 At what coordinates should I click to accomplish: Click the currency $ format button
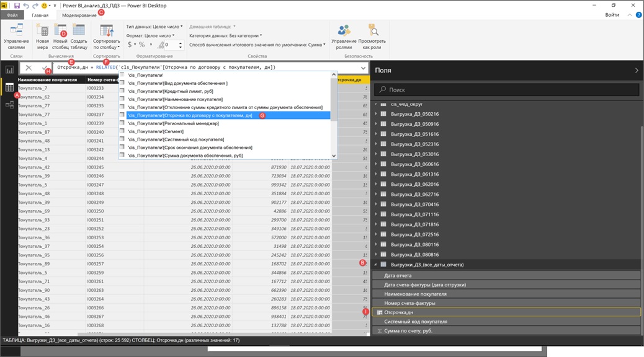[x=130, y=45]
